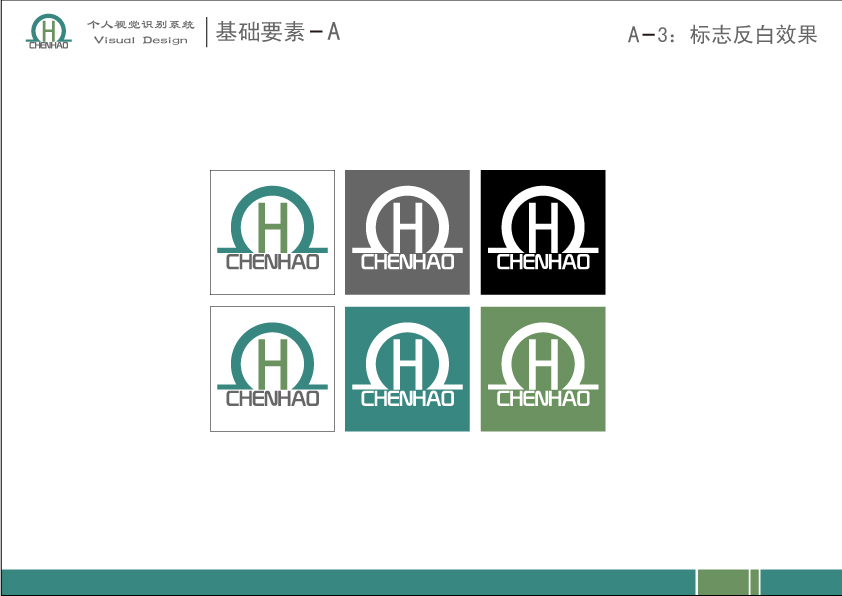Select the white-background logo tile in bottom row
842x596 pixels.
click(272, 369)
